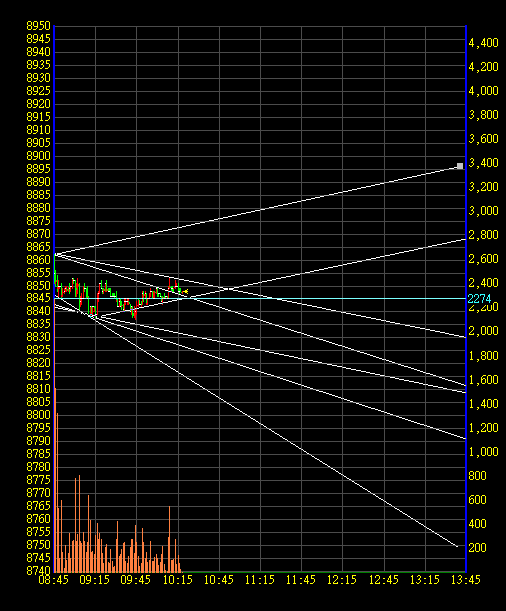This screenshot has width=506, height=611.
Task: Click the 800 volume axis label
Action: 478,476
